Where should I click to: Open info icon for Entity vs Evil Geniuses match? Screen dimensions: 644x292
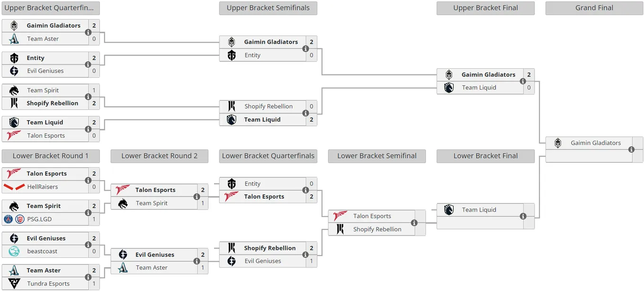click(88, 64)
